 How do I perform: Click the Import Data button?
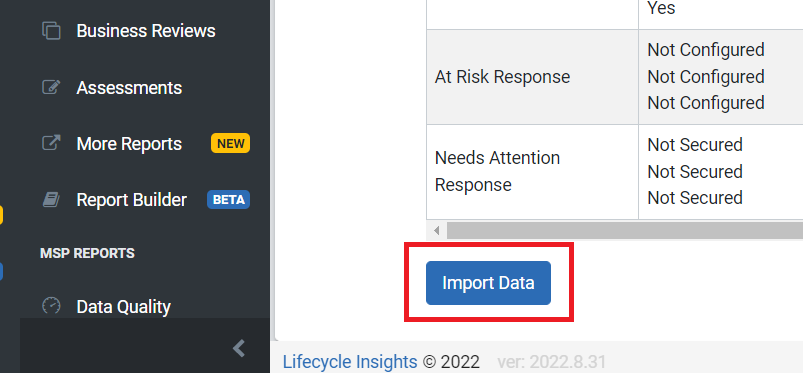[x=488, y=283]
